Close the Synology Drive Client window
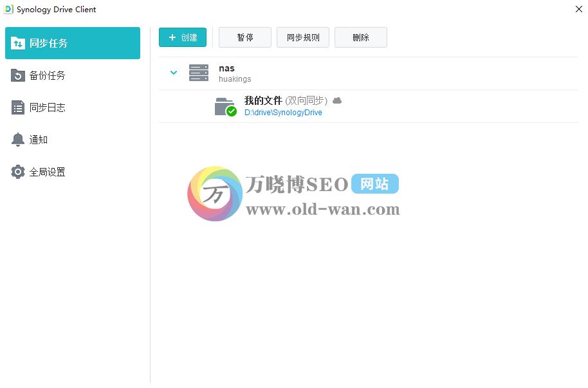This screenshot has width=588, height=388. pos(578,9)
